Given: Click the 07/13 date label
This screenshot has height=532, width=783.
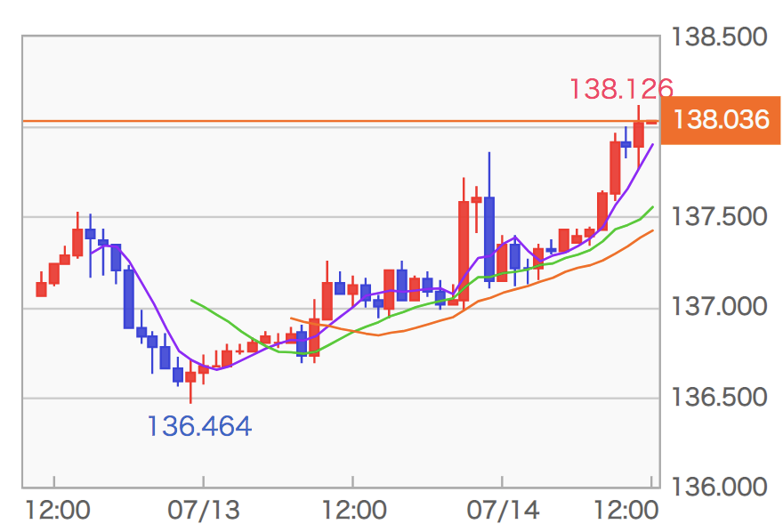Looking at the screenshot, I should pos(204,511).
